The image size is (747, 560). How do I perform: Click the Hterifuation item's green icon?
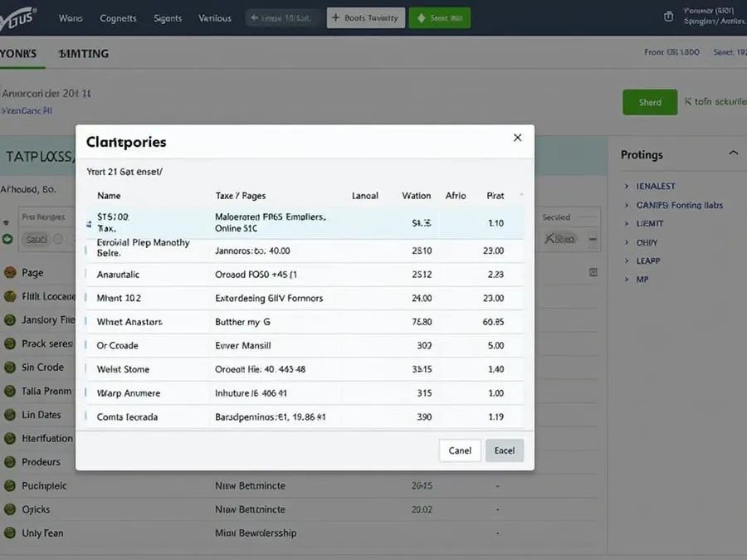point(10,438)
